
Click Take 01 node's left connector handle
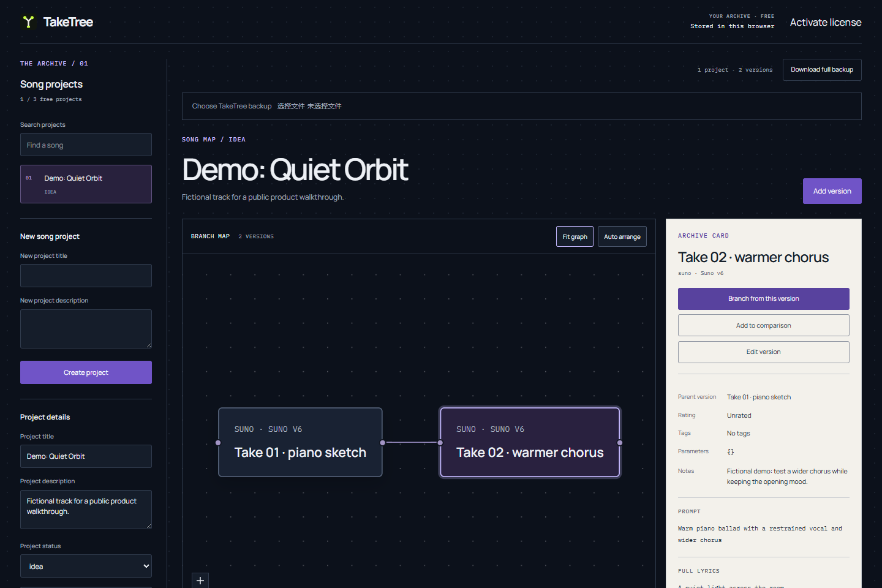(218, 443)
